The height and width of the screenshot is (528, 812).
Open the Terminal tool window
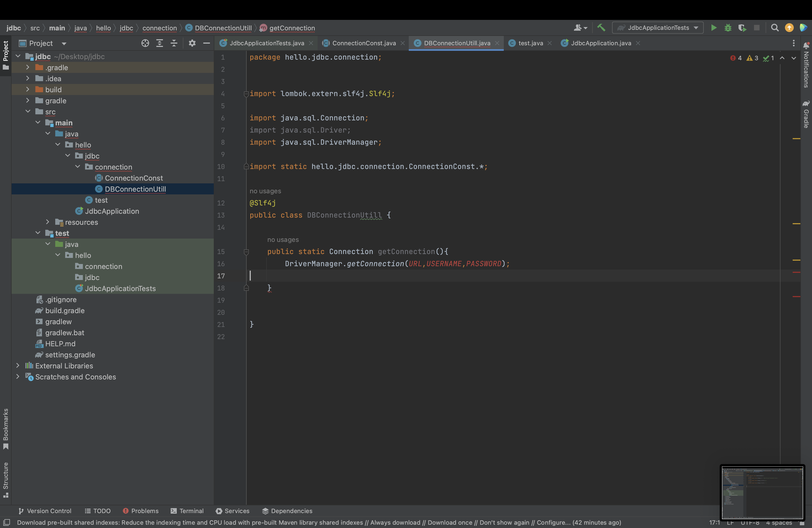tap(187, 511)
